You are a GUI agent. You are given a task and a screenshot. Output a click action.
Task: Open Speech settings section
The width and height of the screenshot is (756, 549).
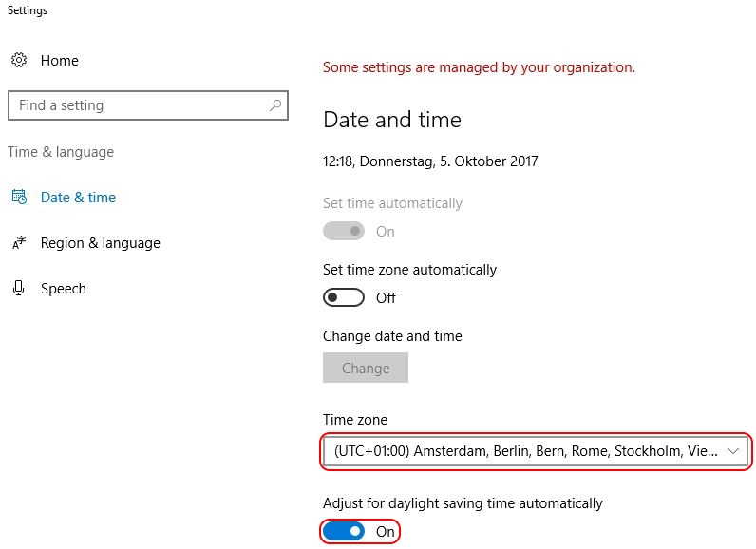click(64, 288)
